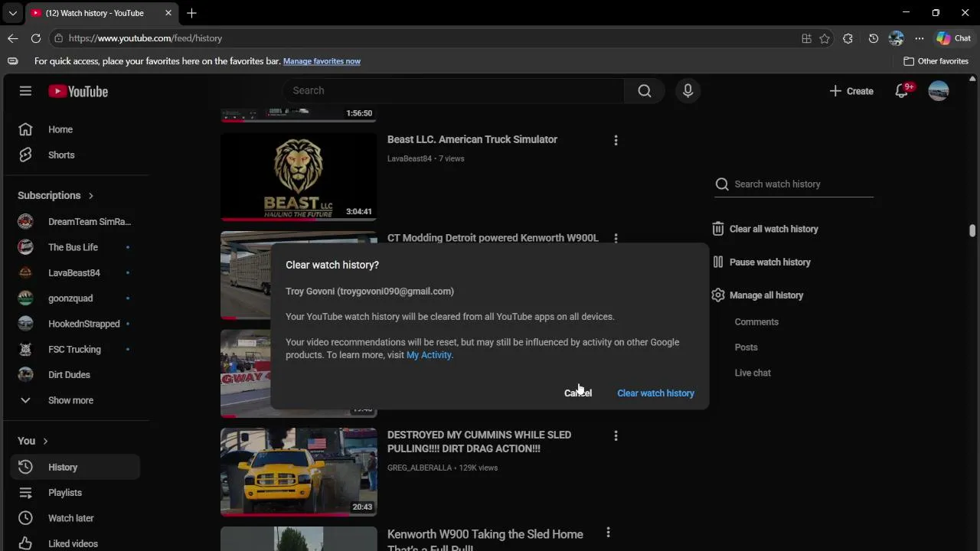Close the Watch history tab
The width and height of the screenshot is (980, 551).
coord(168,13)
